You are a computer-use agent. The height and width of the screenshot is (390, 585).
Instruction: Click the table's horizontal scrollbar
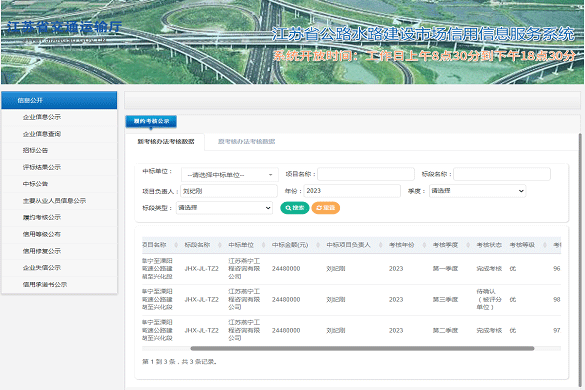point(362,349)
